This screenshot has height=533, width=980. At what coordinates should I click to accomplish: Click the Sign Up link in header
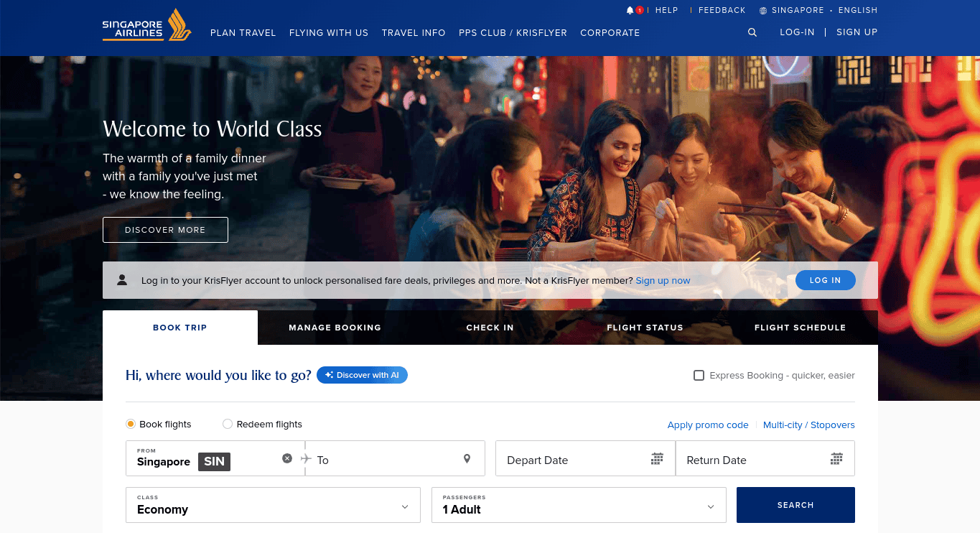(857, 32)
